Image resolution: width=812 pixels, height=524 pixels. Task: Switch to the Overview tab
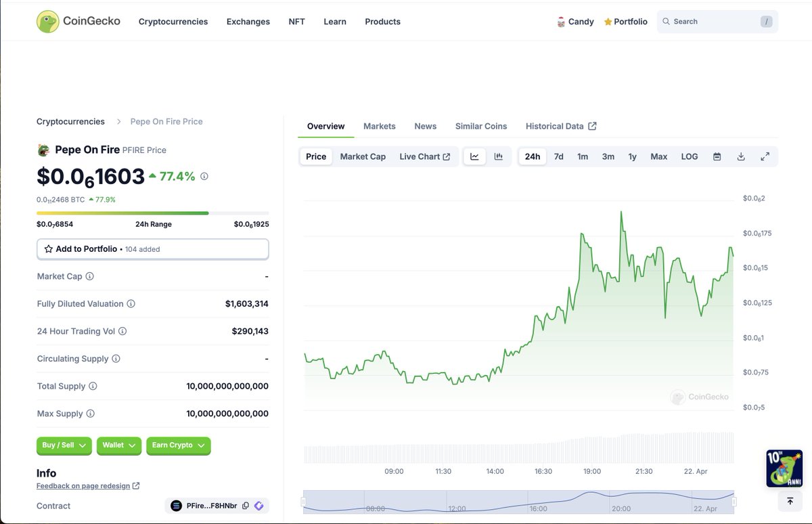click(325, 126)
